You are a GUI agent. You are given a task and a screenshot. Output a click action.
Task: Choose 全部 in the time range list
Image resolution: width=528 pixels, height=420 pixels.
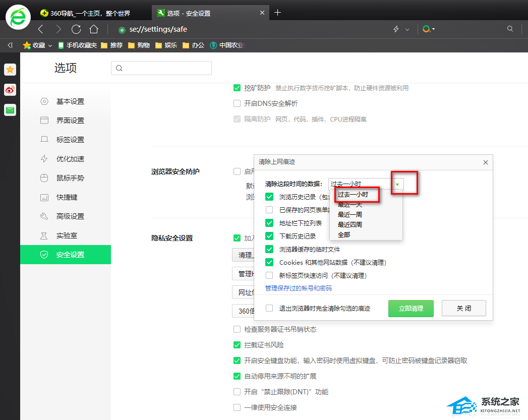344,234
